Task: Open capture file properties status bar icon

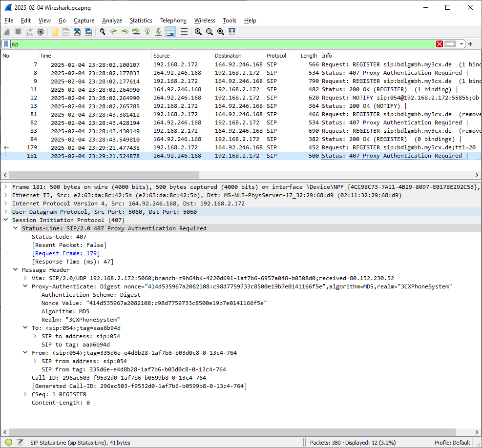Action: [20, 442]
